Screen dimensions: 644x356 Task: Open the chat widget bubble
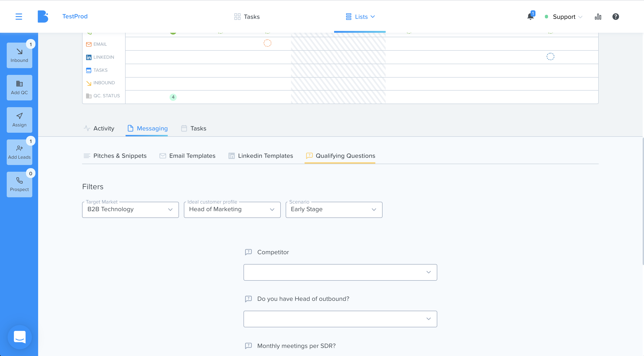point(20,337)
